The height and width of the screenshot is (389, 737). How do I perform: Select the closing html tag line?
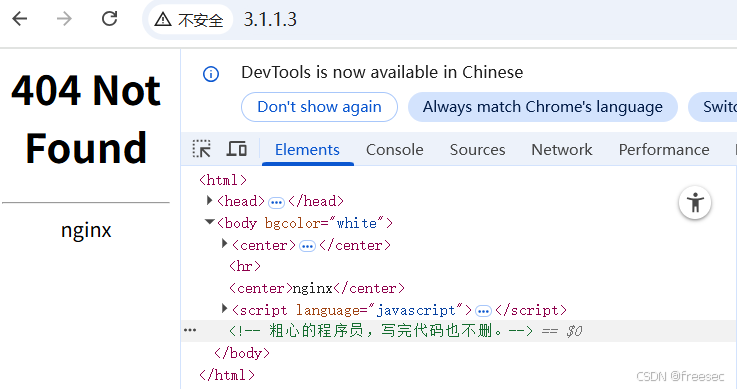(227, 375)
